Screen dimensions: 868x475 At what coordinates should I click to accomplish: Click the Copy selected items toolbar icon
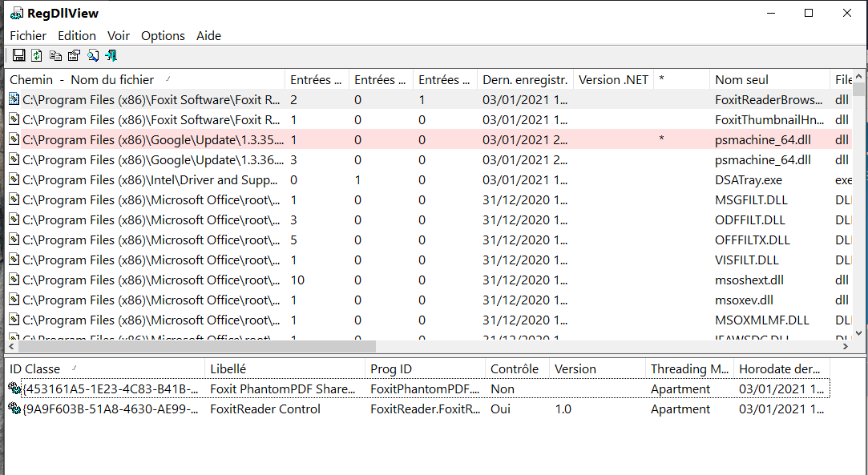point(55,55)
